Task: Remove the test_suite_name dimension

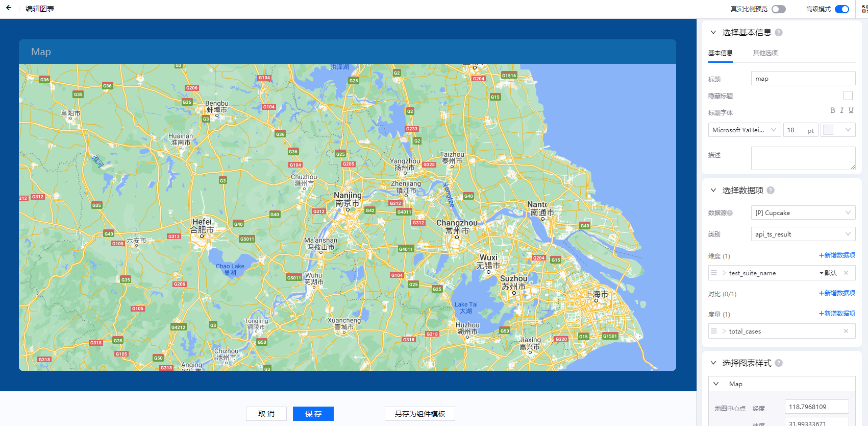Action: [846, 273]
